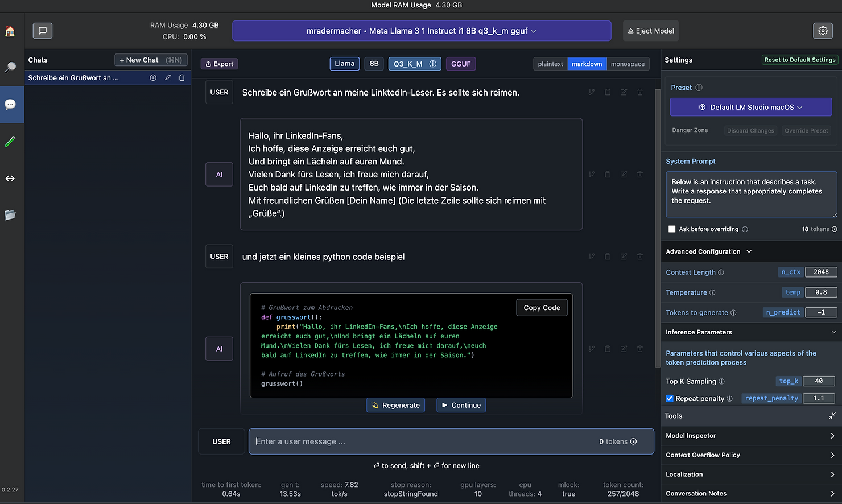Switch to the monospace display tab

point(628,64)
